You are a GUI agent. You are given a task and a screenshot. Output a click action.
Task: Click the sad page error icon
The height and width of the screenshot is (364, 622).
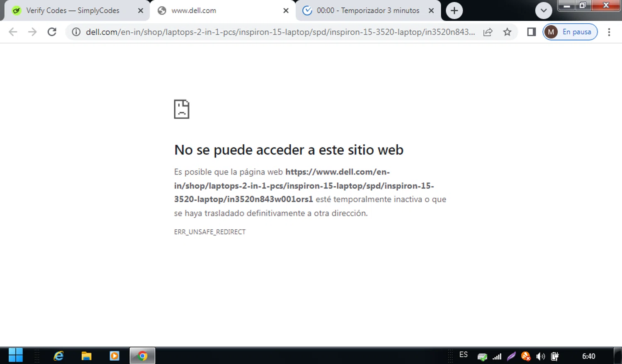tap(182, 109)
